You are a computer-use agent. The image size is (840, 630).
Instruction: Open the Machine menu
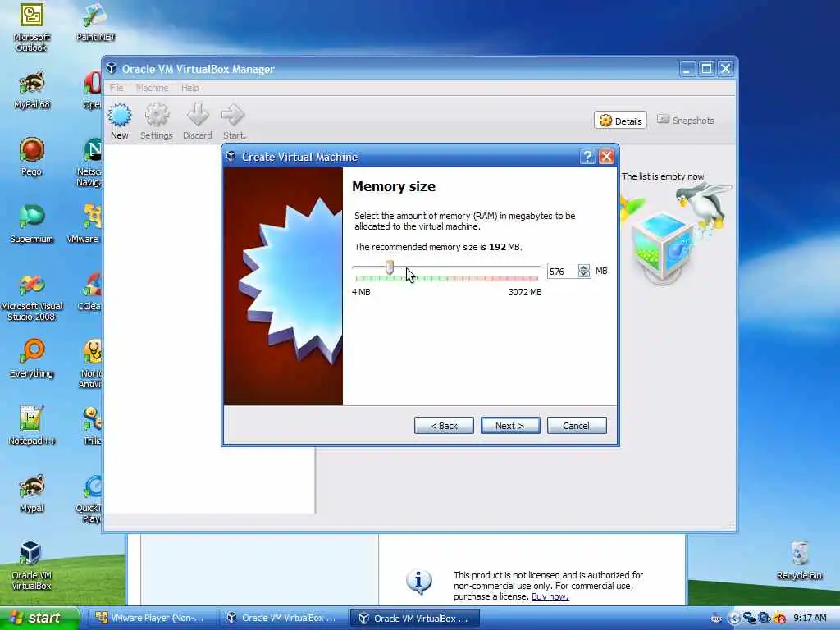152,88
